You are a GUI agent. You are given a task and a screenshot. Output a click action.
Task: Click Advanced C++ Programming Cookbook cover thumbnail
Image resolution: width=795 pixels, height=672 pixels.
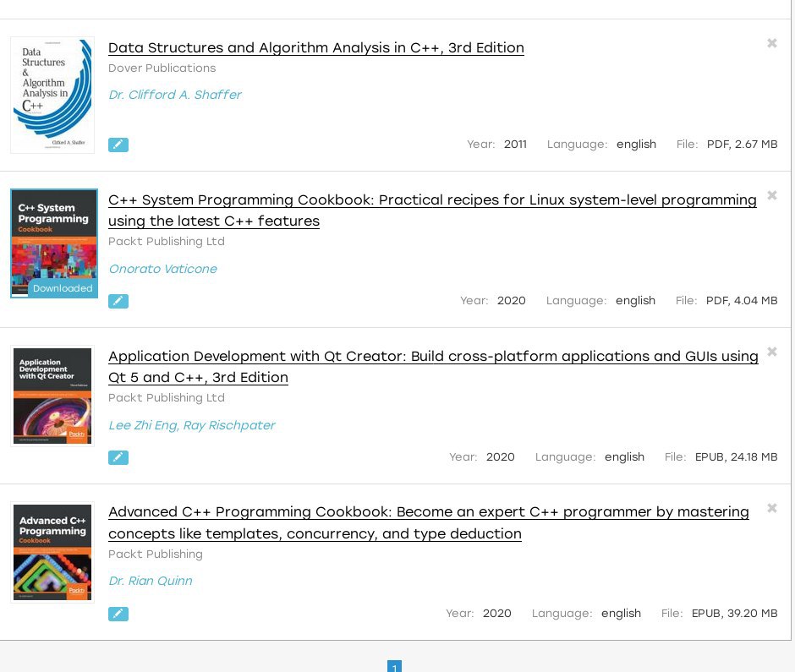pyautogui.click(x=52, y=553)
